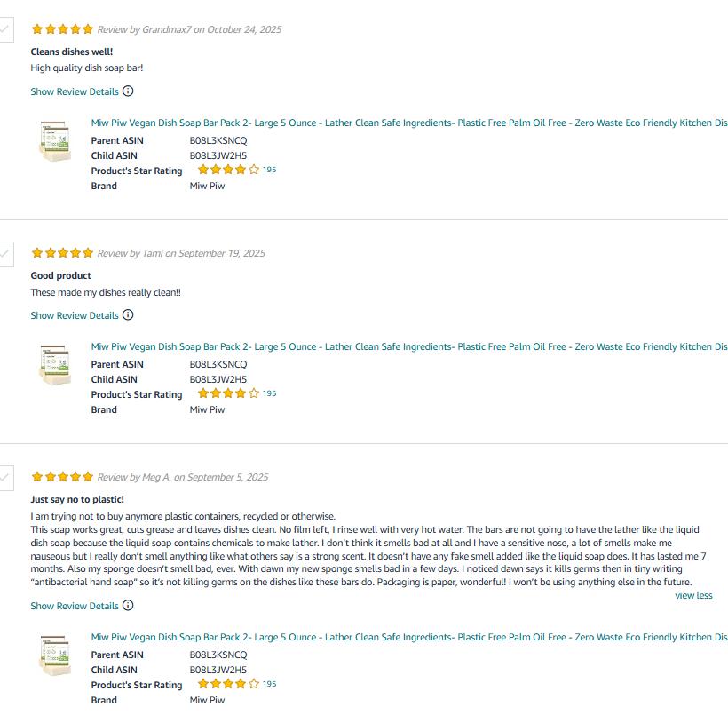
Task: Click product star rating under Grandmax7's review
Action: point(228,170)
